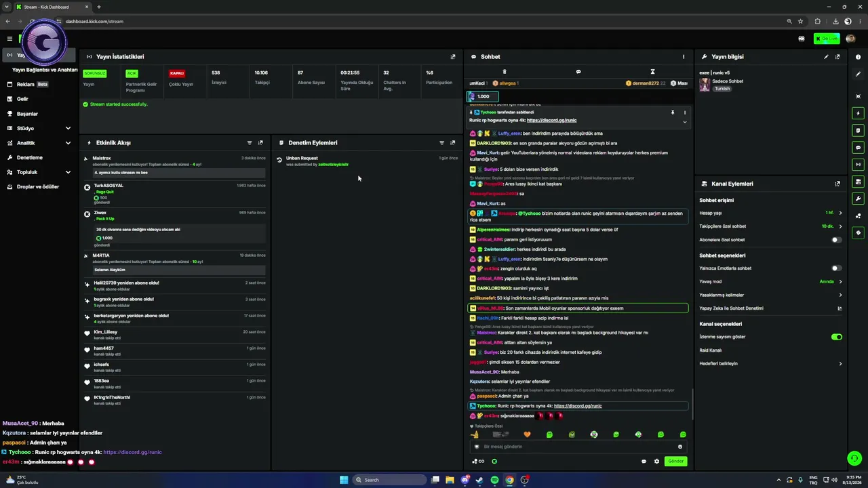Open File Explorer from the taskbar
The image size is (868, 488).
point(450,480)
